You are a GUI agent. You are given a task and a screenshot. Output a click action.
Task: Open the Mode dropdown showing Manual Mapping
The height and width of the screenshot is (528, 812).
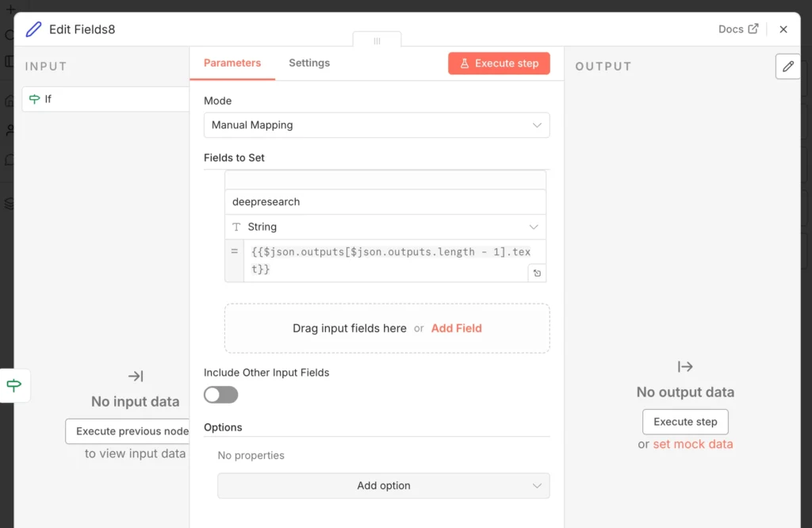[x=377, y=125]
